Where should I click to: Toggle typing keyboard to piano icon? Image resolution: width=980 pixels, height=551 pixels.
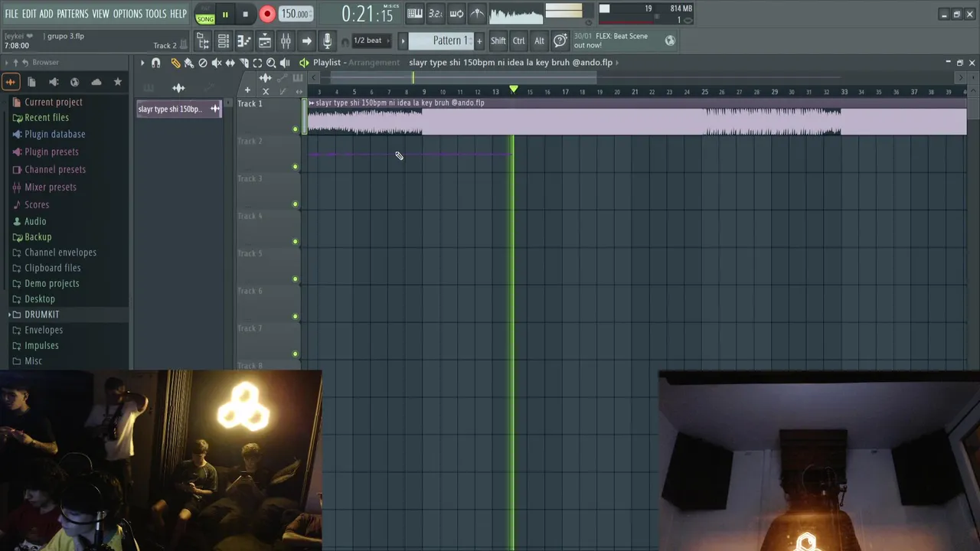pos(415,13)
